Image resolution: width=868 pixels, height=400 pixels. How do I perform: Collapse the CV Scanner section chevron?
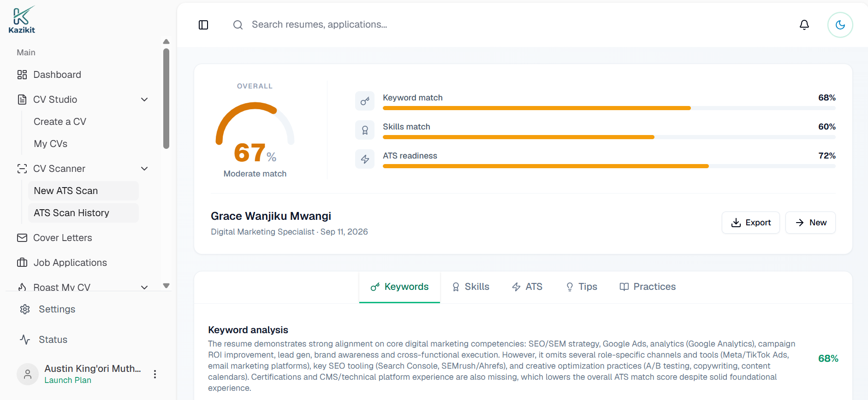[x=144, y=169]
